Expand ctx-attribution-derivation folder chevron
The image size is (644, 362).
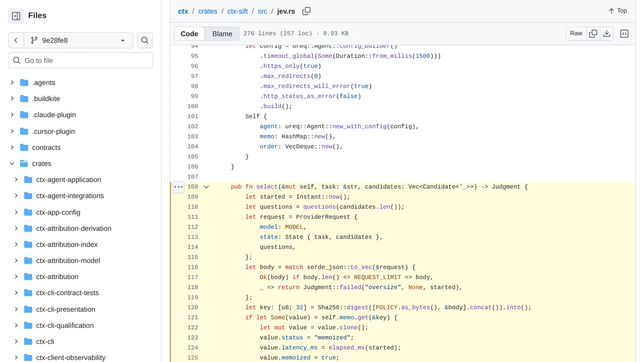pyautogui.click(x=16, y=228)
